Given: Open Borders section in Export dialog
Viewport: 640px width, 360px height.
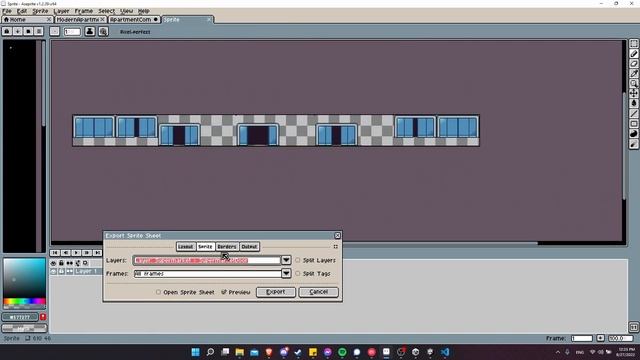Looking at the screenshot, I should pyautogui.click(x=227, y=247).
